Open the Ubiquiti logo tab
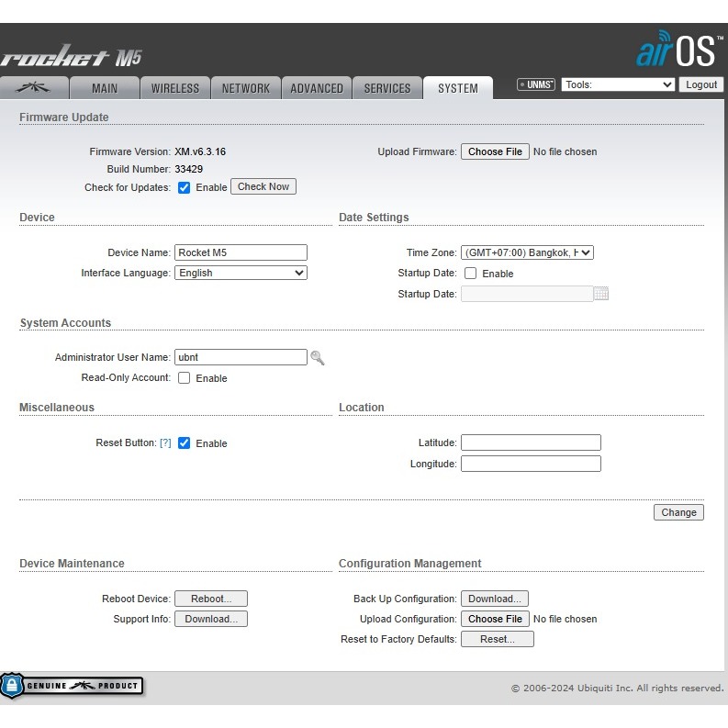 coord(35,88)
